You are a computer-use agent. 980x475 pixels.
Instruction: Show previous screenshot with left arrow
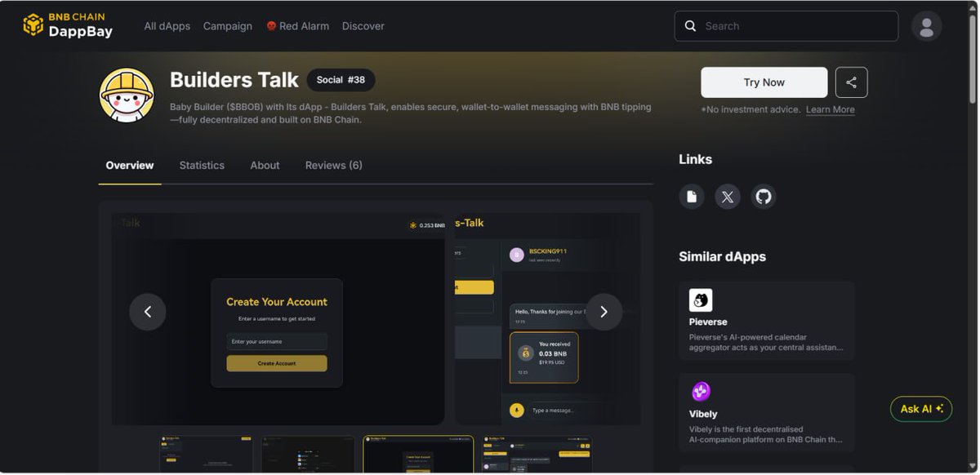(x=148, y=312)
